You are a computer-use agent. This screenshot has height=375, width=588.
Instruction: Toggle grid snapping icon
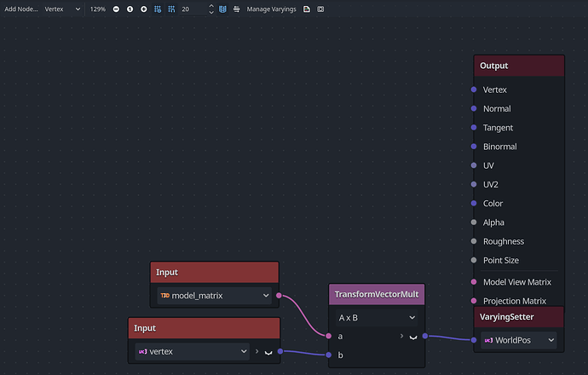[171, 9]
